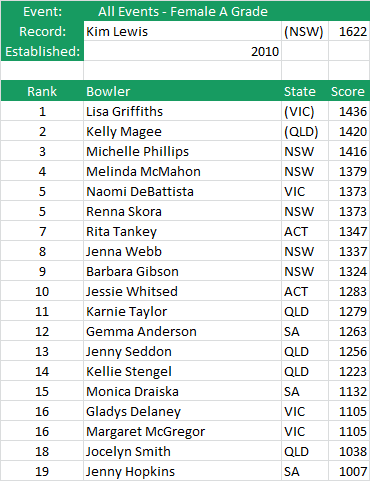
Task: Select the Kim Lewis record holder cell
Action: [x=182, y=31]
